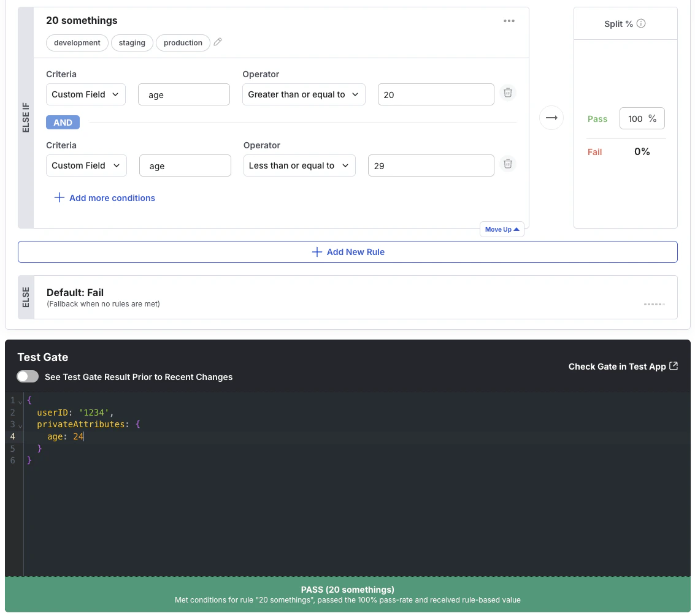The width and height of the screenshot is (695, 616).
Task: Edit the Pass percentage field showing 100
Action: pyautogui.click(x=642, y=118)
